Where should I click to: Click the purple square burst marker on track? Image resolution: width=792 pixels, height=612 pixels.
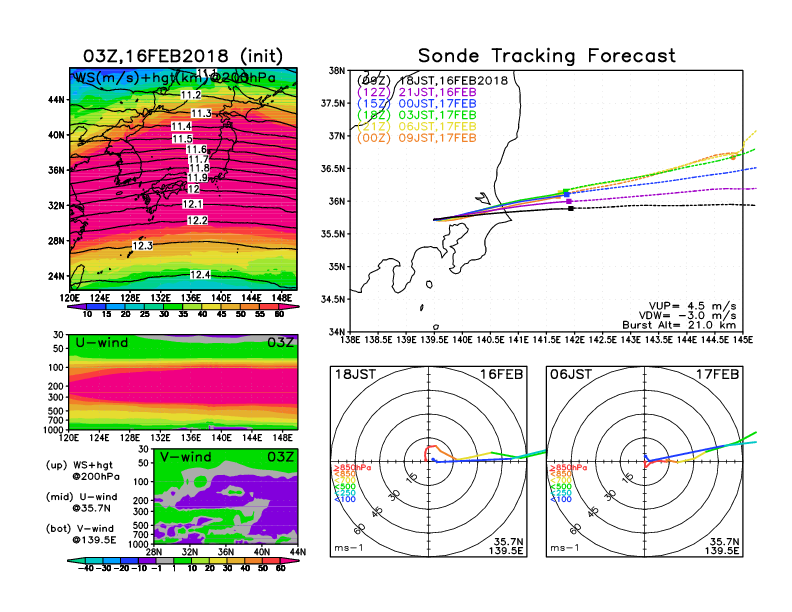coord(569,201)
